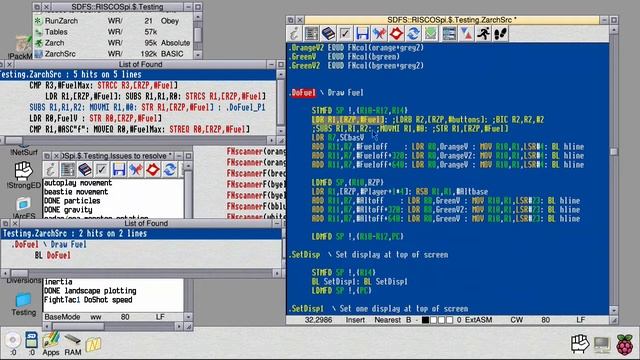Click red diamond in Issues to resolve toolbar
This screenshot has height=360, width=640.
click(x=153, y=169)
